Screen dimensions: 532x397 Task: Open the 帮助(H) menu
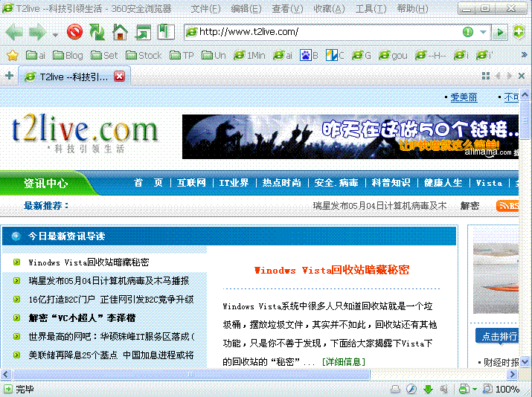click(412, 9)
